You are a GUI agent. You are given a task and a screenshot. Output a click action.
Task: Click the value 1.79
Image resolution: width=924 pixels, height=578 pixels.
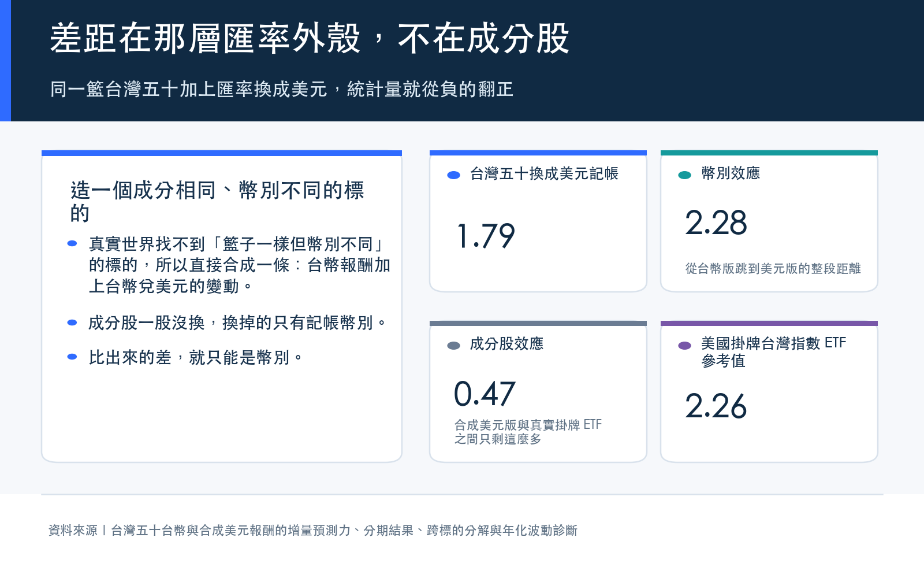point(486,236)
